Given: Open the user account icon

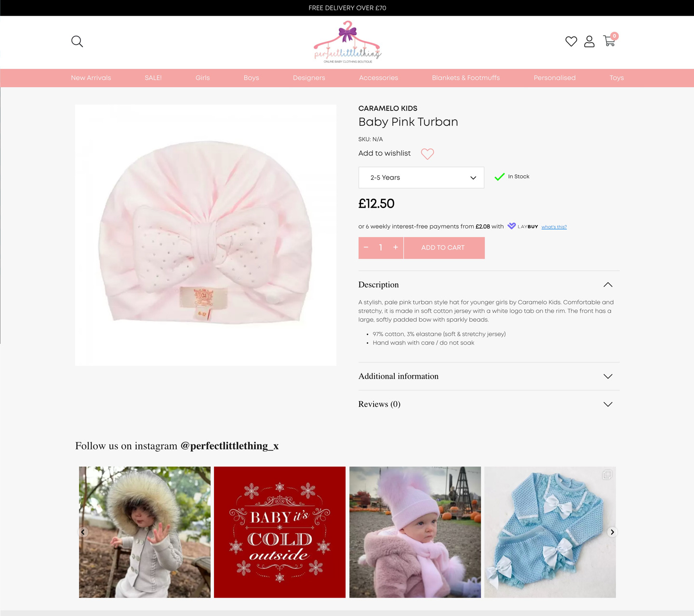Looking at the screenshot, I should coord(589,41).
